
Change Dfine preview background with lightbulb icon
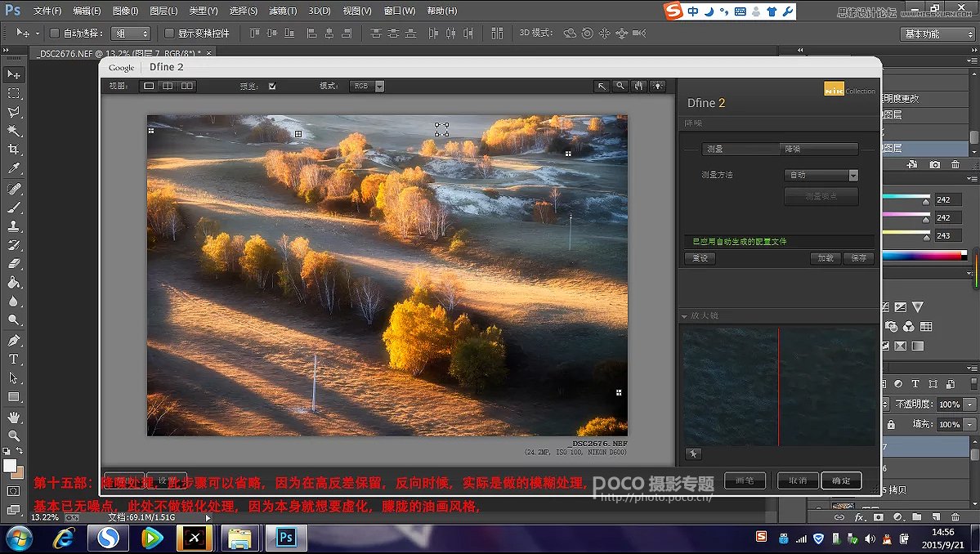pos(657,86)
